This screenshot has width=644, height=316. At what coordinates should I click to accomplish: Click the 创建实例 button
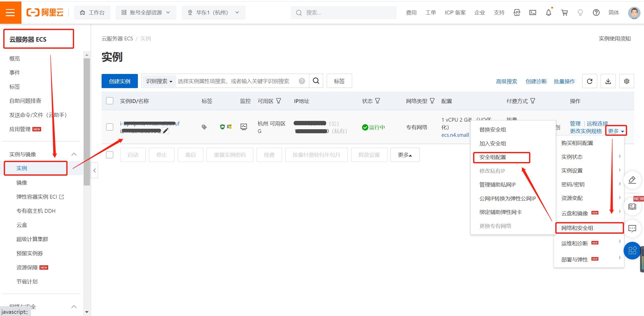pyautogui.click(x=120, y=81)
